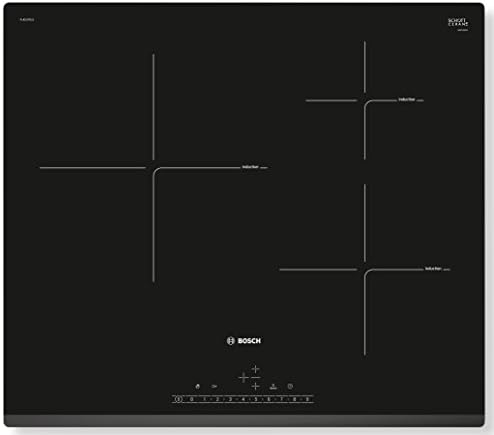Set power level 1 on slider
Image resolution: width=494 pixels, height=435 pixels.
tap(204, 399)
